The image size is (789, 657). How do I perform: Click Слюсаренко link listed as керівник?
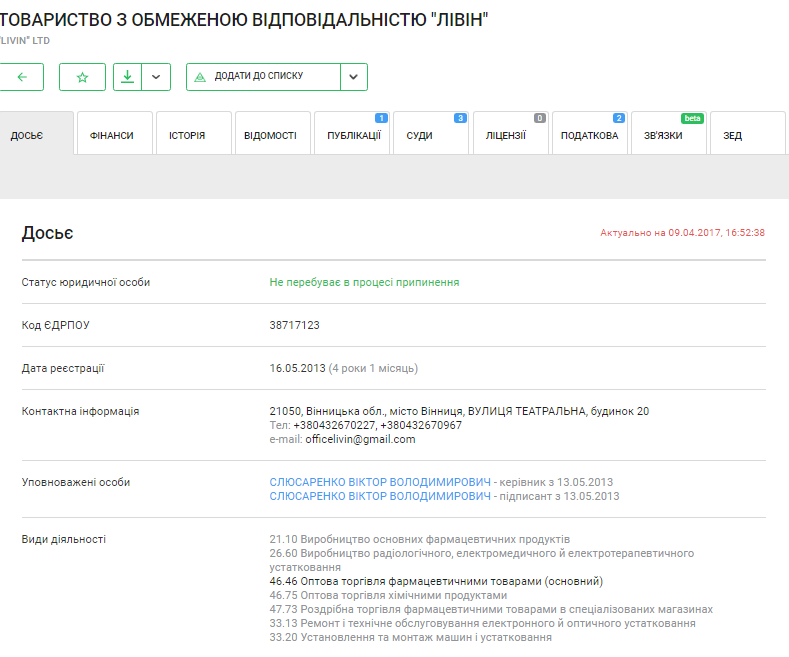coord(380,482)
